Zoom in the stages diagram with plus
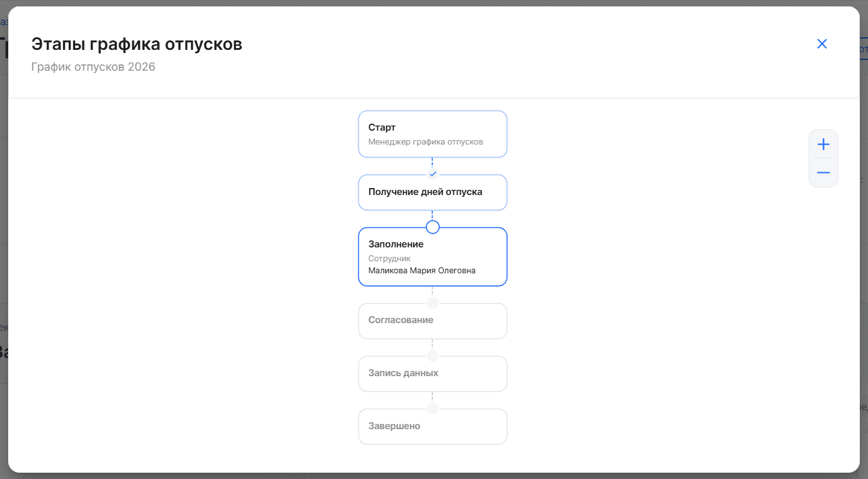Viewport: 868px width, 479px height. (x=823, y=145)
